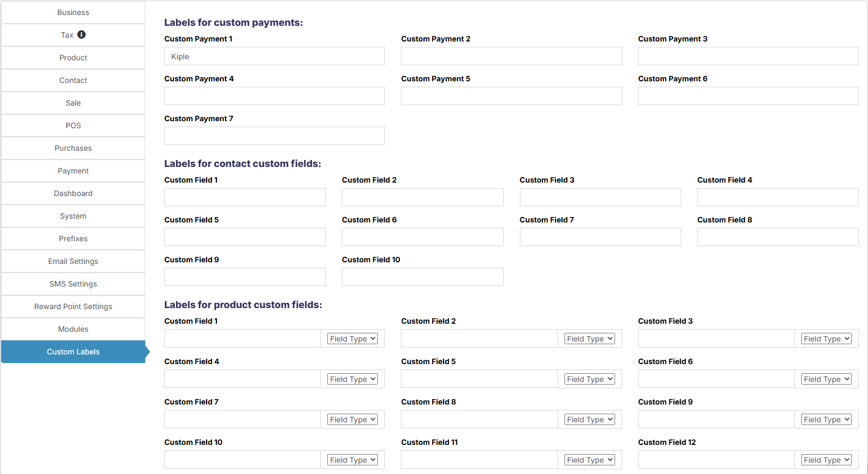Open Field Type dropdown for product Custom Field 6
This screenshot has height=474, width=868.
coord(826,379)
